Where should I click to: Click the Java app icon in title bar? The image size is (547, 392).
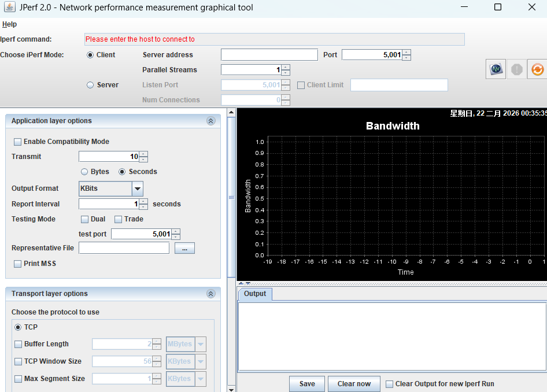(x=9, y=7)
